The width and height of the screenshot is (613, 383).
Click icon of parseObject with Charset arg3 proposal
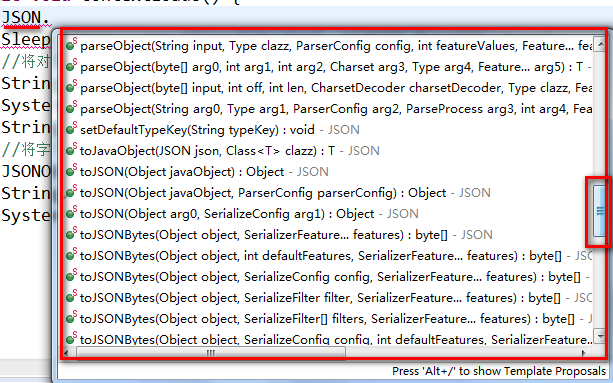71,66
